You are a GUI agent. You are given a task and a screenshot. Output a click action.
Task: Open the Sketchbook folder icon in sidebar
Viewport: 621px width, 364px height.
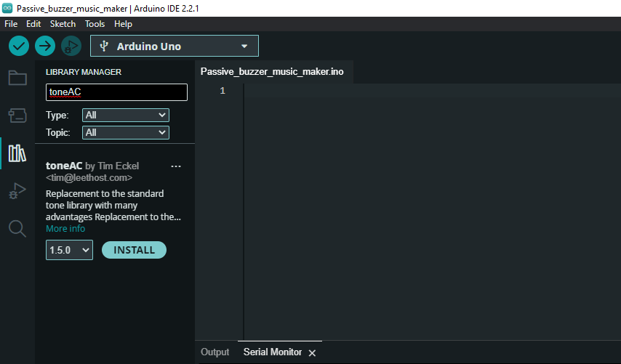[x=17, y=78]
